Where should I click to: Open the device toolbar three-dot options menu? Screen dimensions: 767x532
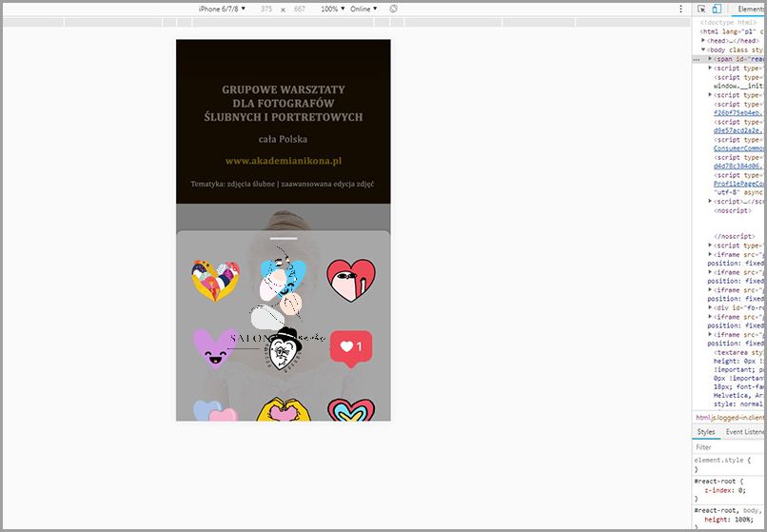click(x=680, y=9)
